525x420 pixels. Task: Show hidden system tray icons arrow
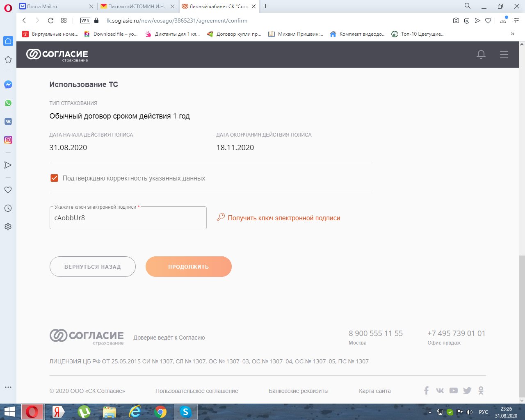pos(430,412)
